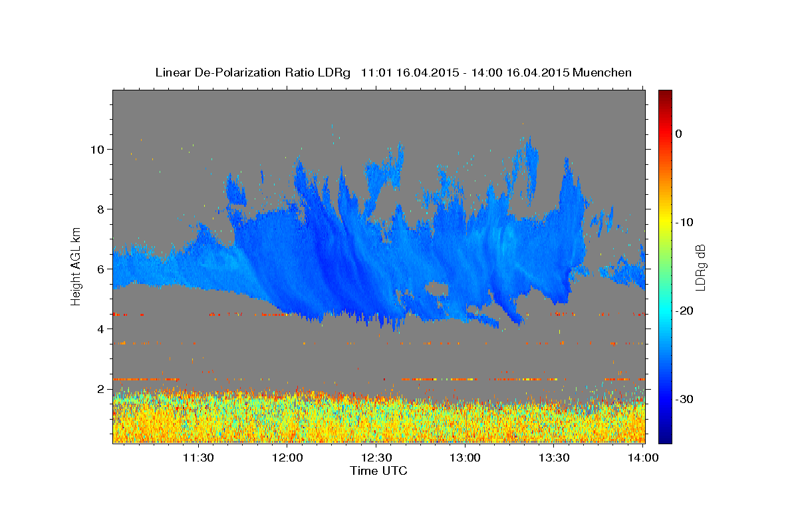Click the 12:00 time tick label
The width and height of the screenshot is (798, 532).
click(287, 458)
